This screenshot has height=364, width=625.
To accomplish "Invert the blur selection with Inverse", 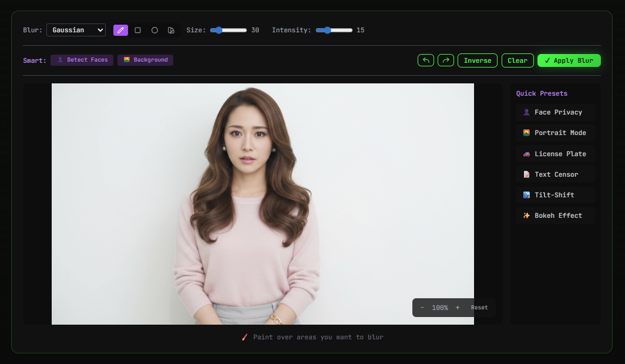I will (x=477, y=60).
